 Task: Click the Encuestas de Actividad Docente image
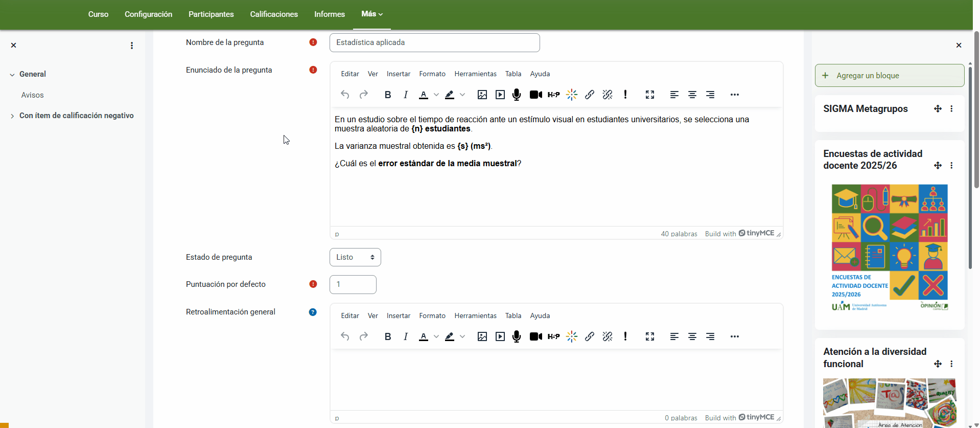point(890,248)
